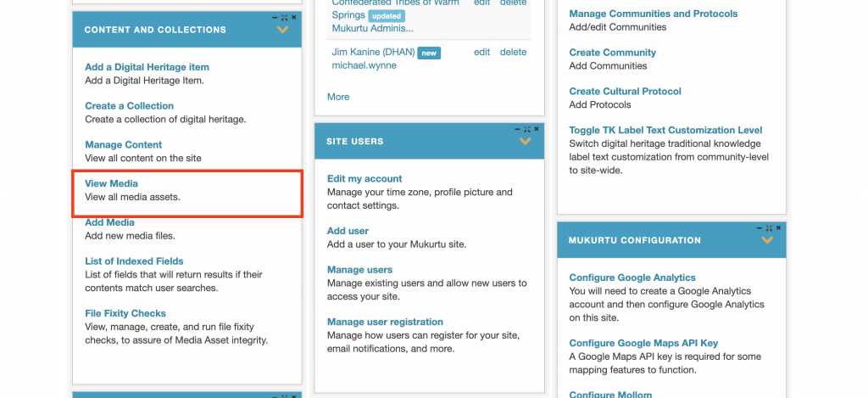Close the Content and Collections panel

[294, 18]
